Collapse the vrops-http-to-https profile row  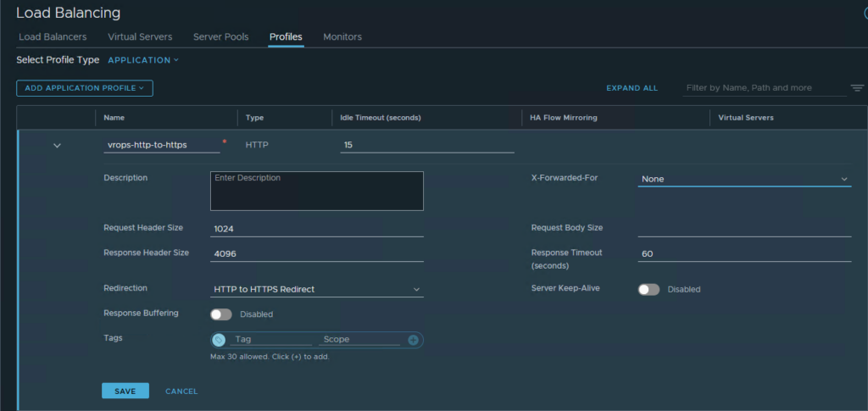58,146
